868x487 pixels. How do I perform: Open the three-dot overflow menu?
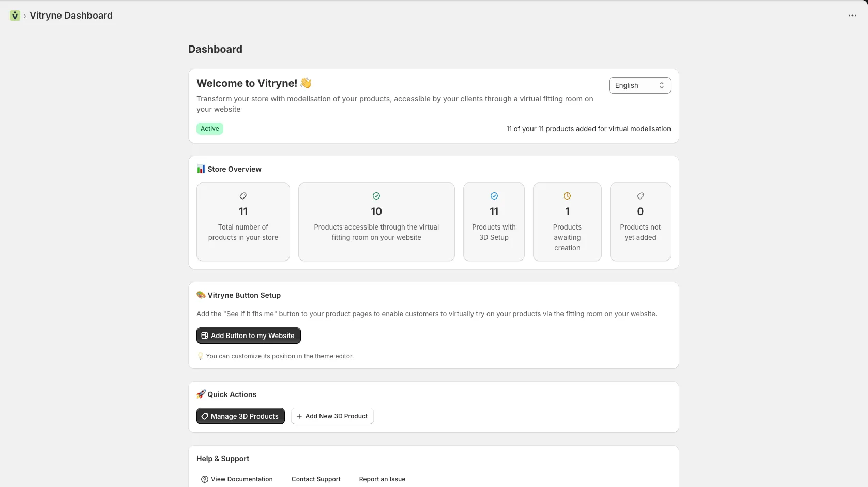852,16
